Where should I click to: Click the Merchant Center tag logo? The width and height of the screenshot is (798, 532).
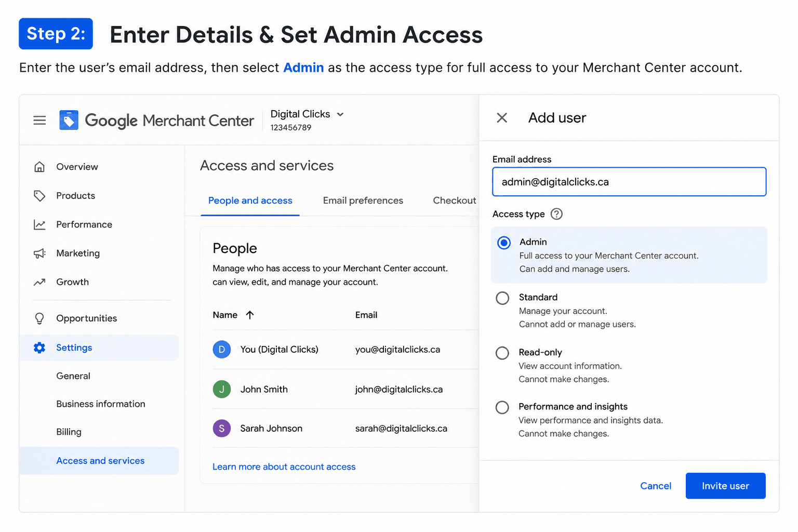(x=69, y=120)
